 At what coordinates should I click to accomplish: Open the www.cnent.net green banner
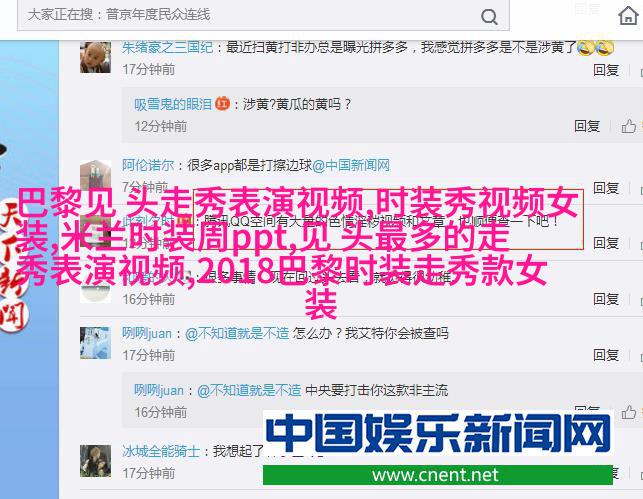[x=438, y=475]
